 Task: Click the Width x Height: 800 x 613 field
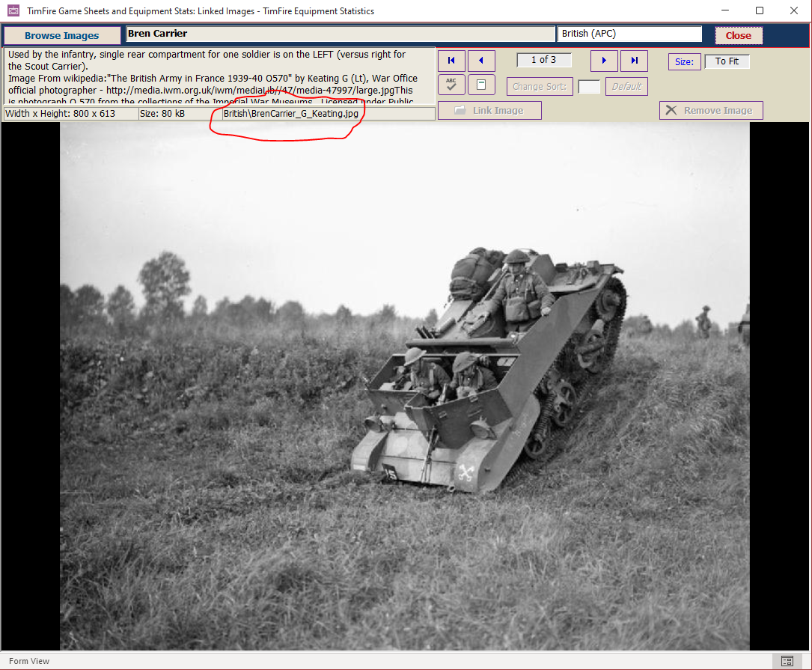pos(71,114)
